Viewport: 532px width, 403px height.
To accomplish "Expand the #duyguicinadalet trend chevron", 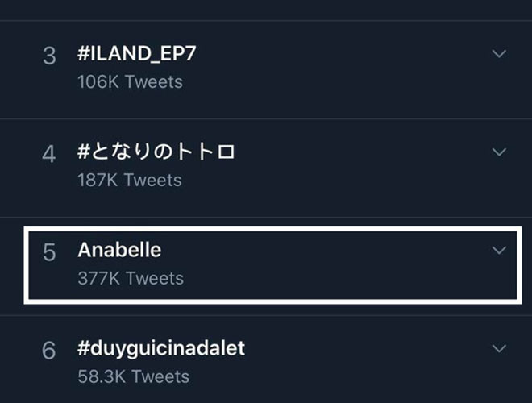I will coord(499,348).
